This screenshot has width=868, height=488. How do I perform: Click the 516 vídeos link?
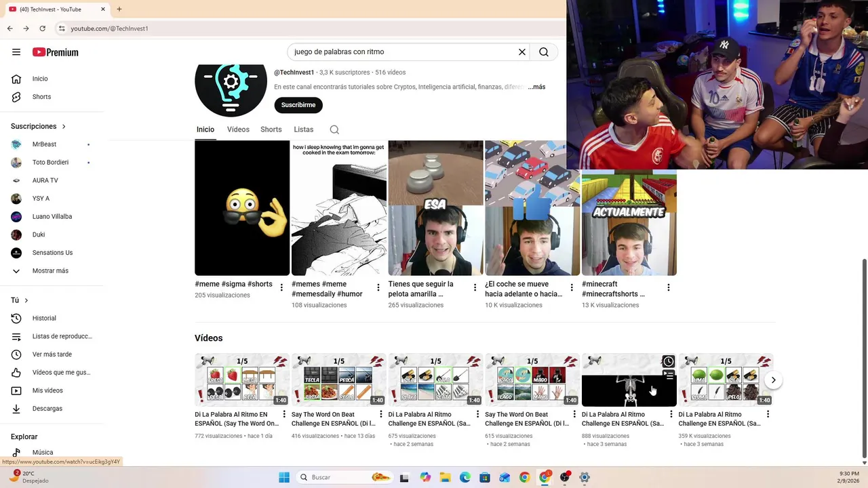pyautogui.click(x=391, y=73)
